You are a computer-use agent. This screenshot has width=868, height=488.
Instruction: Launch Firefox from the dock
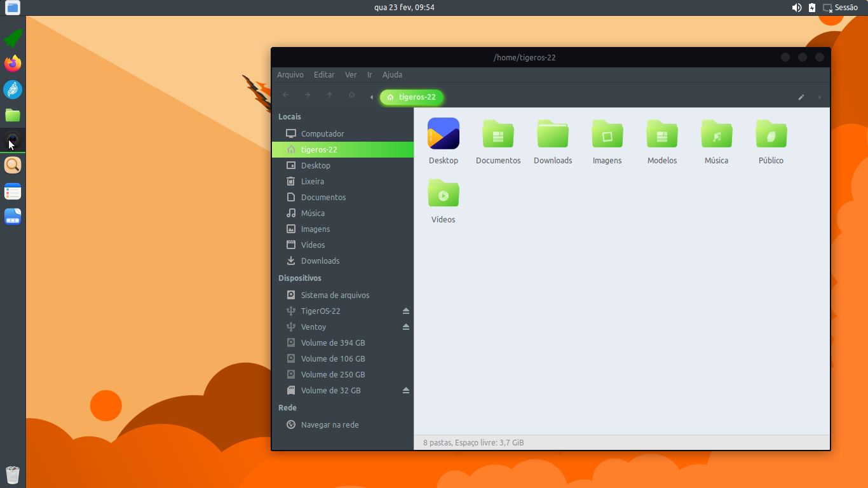13,64
